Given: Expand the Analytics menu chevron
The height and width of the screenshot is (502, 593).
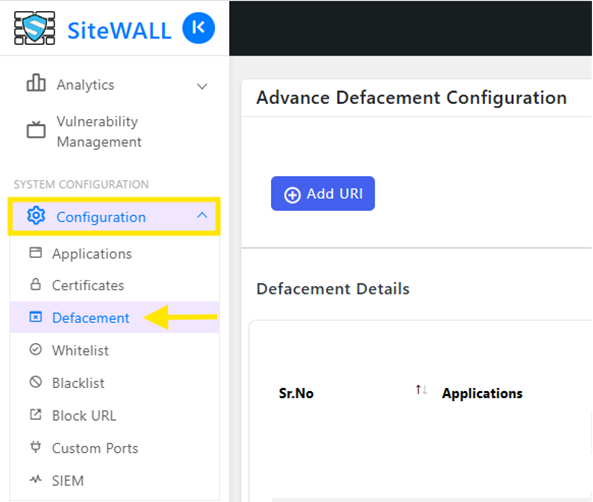Looking at the screenshot, I should point(202,86).
